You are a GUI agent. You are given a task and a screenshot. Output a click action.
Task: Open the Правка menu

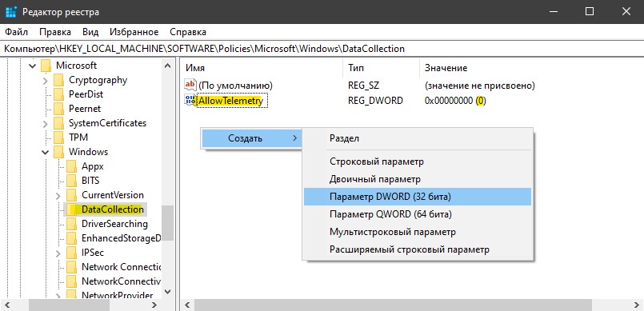point(55,32)
